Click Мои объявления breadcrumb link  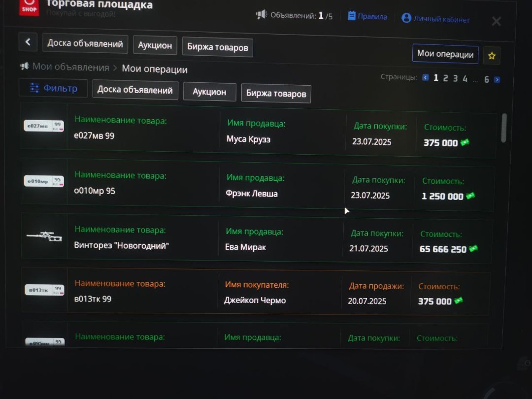click(x=70, y=67)
